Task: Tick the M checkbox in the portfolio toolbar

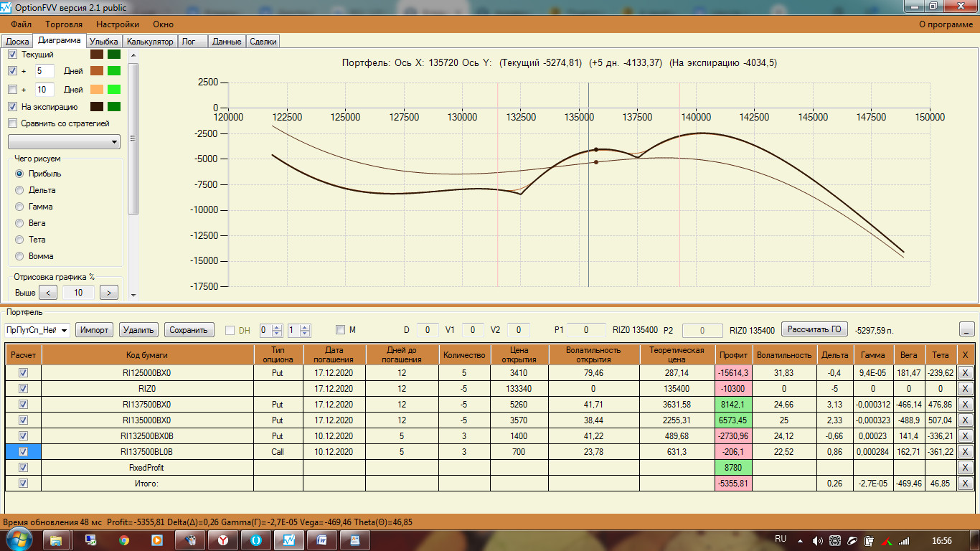Action: tap(341, 330)
